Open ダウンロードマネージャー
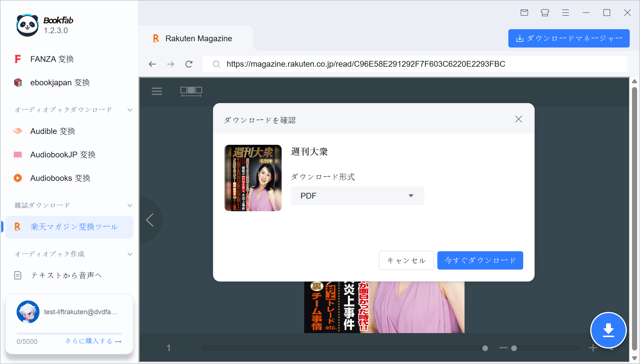The width and height of the screenshot is (640, 364). (569, 38)
